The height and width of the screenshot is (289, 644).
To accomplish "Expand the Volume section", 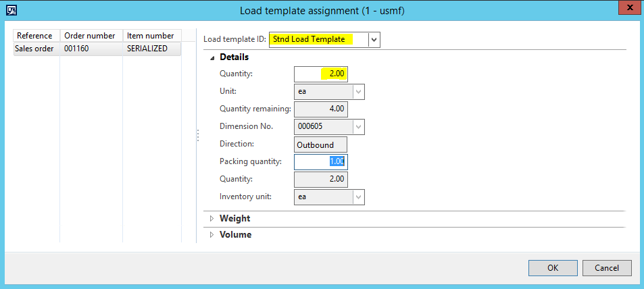I will click(x=212, y=235).
